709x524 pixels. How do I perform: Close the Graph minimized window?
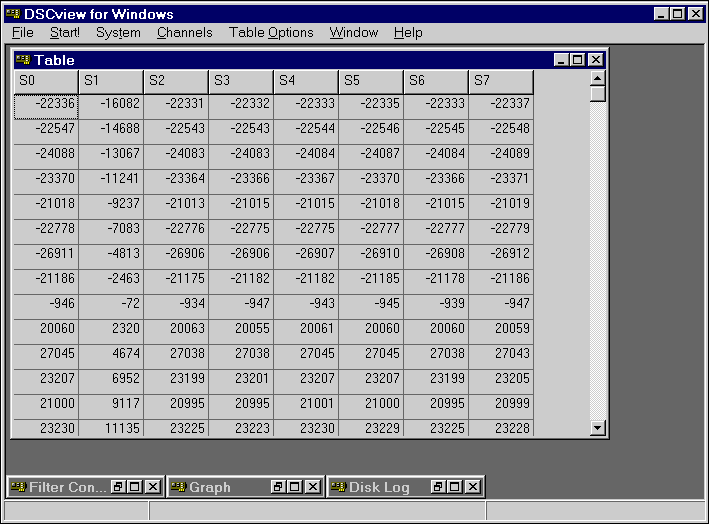[313, 487]
